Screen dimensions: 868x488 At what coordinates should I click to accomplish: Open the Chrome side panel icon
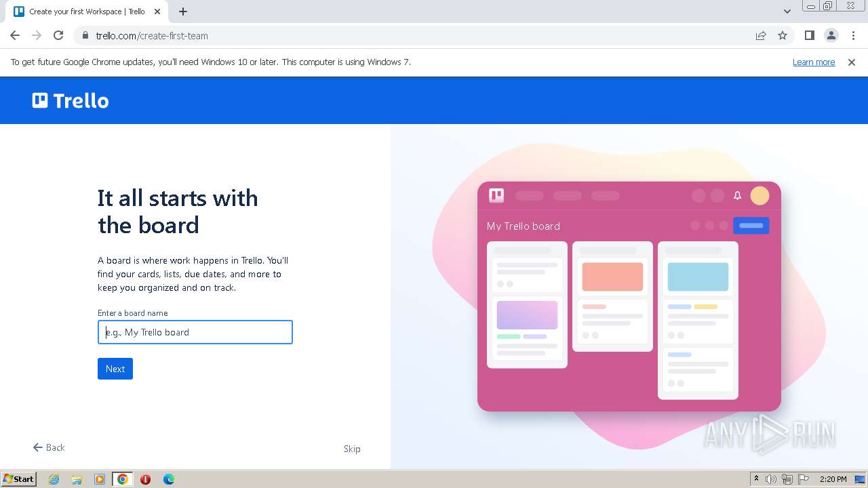pos(809,36)
